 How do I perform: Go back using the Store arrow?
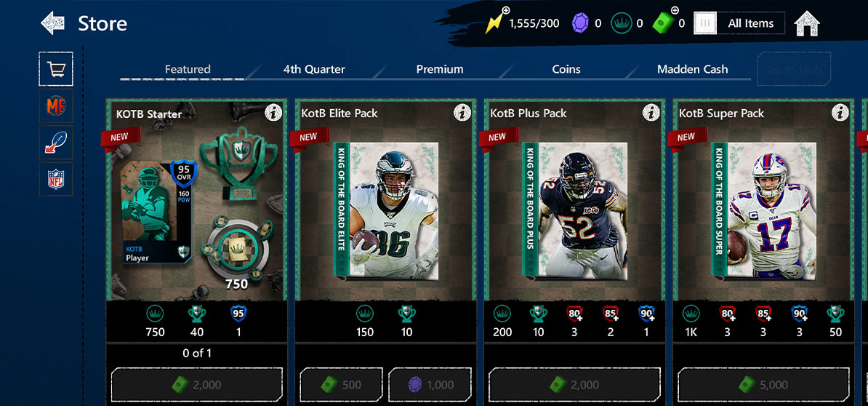click(52, 23)
